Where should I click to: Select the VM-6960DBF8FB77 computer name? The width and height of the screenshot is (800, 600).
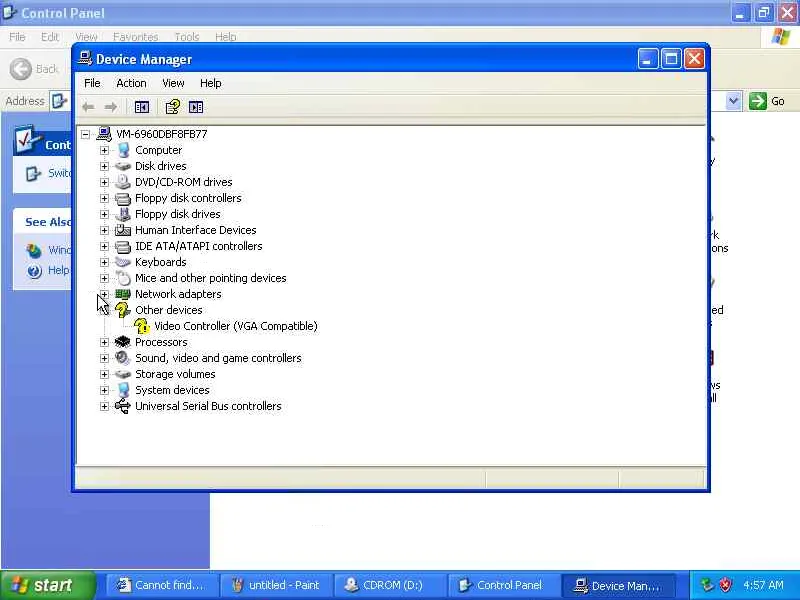pos(162,134)
